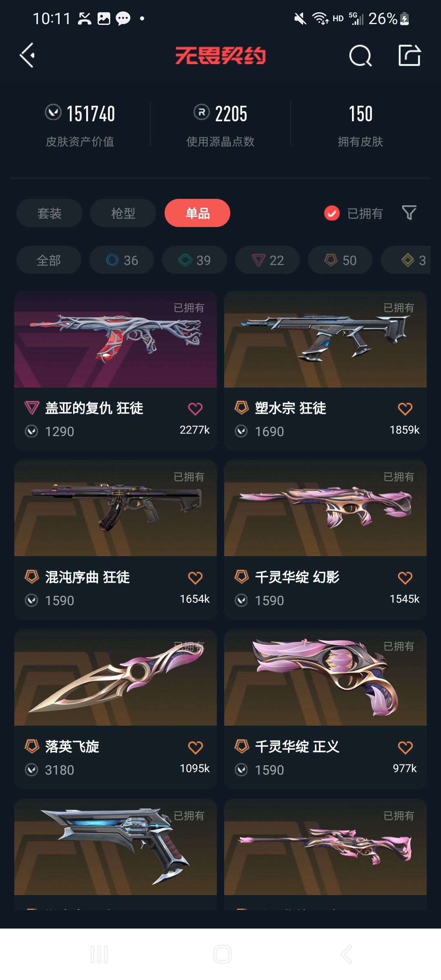Tap heart icon for 千灵华绽 幻影

tap(405, 578)
